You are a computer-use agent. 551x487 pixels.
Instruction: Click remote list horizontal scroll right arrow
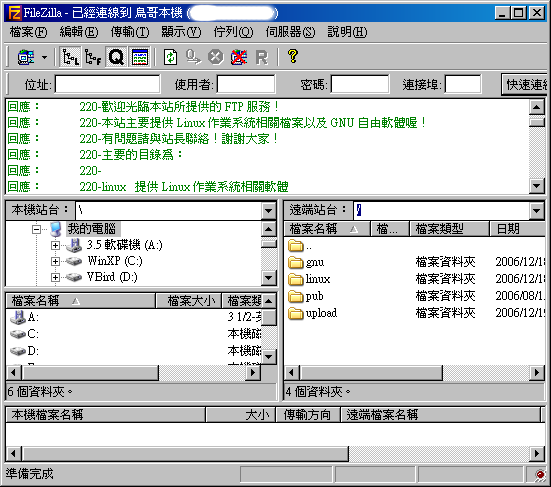(x=537, y=372)
